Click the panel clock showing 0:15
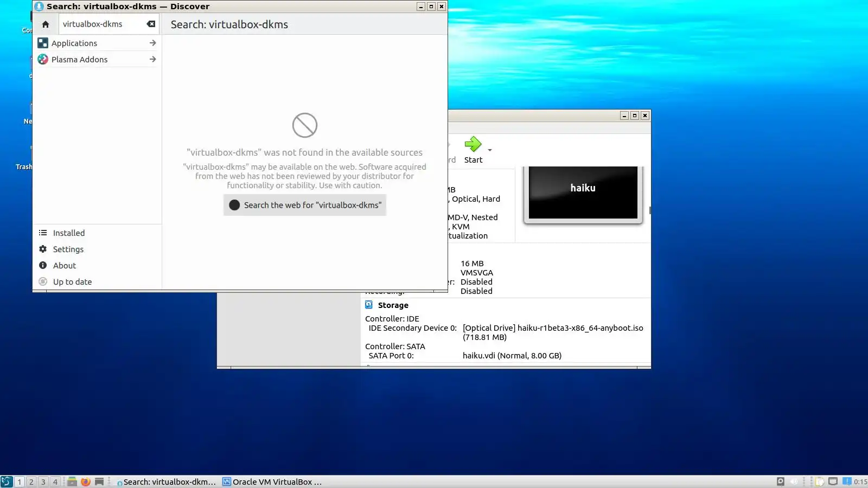This screenshot has width=868, height=488. 860,481
